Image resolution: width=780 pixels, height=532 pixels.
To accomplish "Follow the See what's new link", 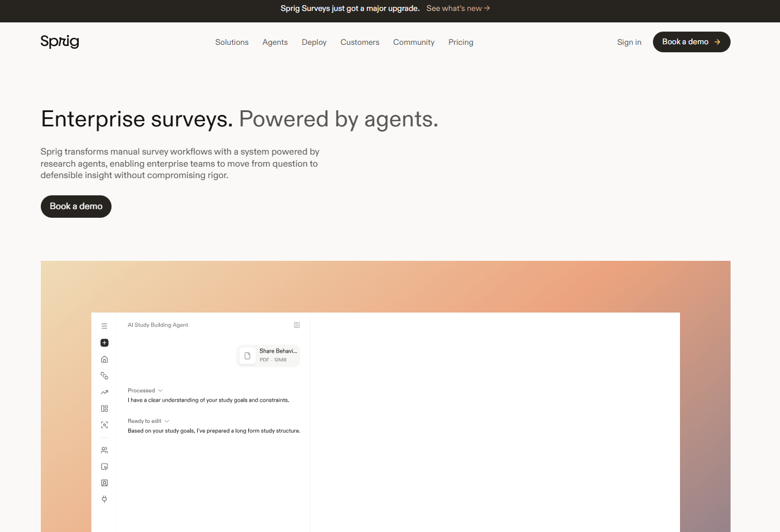I will 458,8.
